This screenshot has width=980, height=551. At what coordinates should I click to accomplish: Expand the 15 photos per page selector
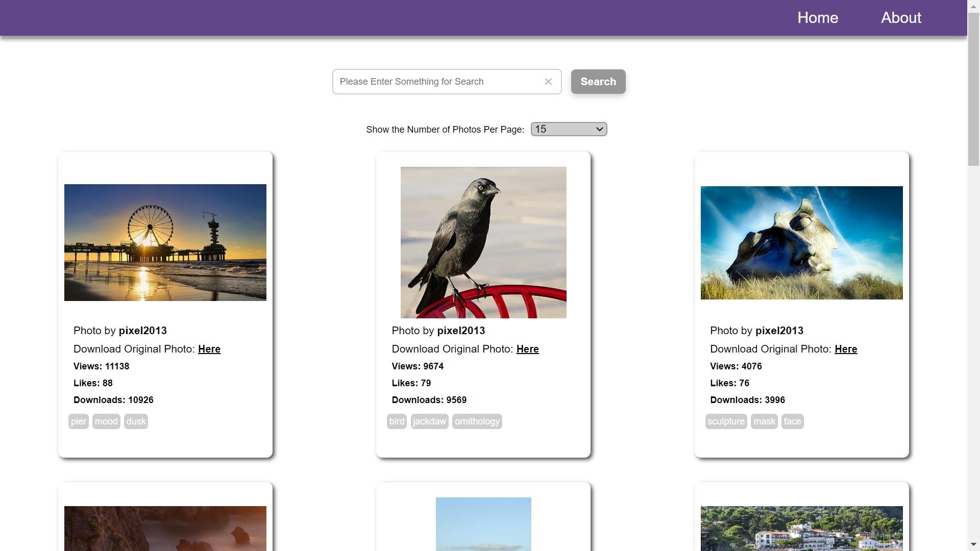point(569,129)
